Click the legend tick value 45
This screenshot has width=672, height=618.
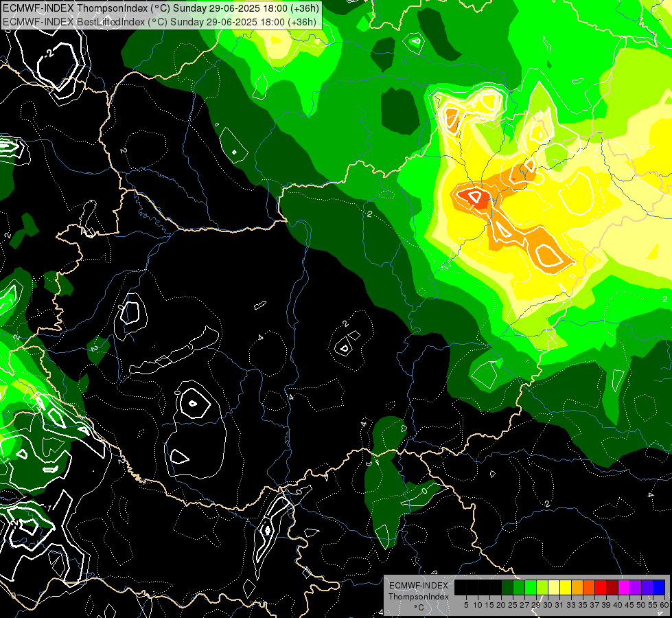(x=629, y=605)
